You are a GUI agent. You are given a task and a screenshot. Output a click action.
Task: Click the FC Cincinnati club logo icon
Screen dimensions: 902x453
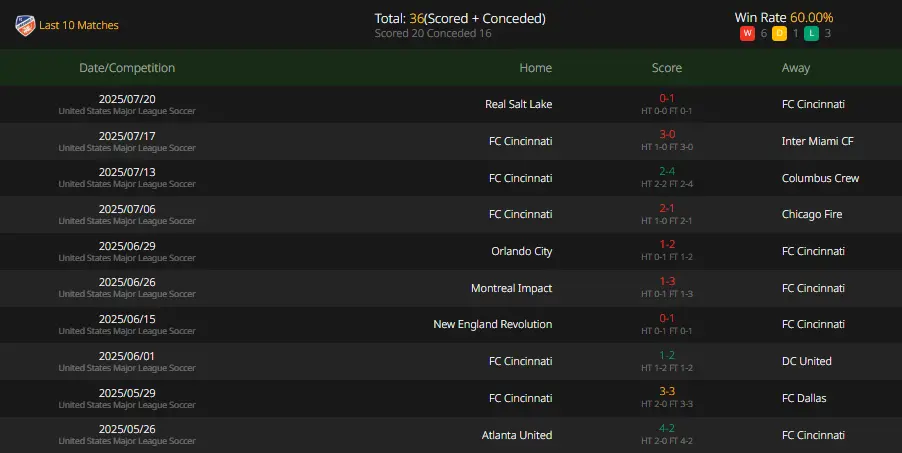25,25
